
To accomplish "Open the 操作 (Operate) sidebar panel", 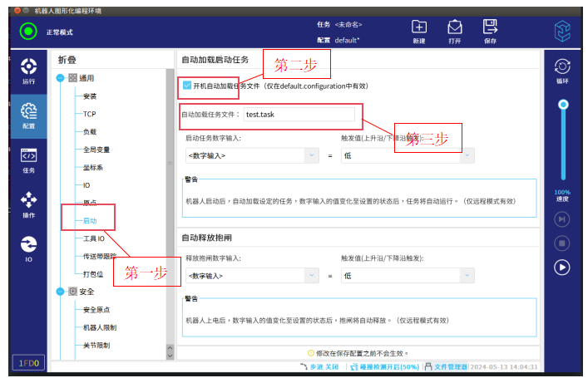I will [x=28, y=204].
